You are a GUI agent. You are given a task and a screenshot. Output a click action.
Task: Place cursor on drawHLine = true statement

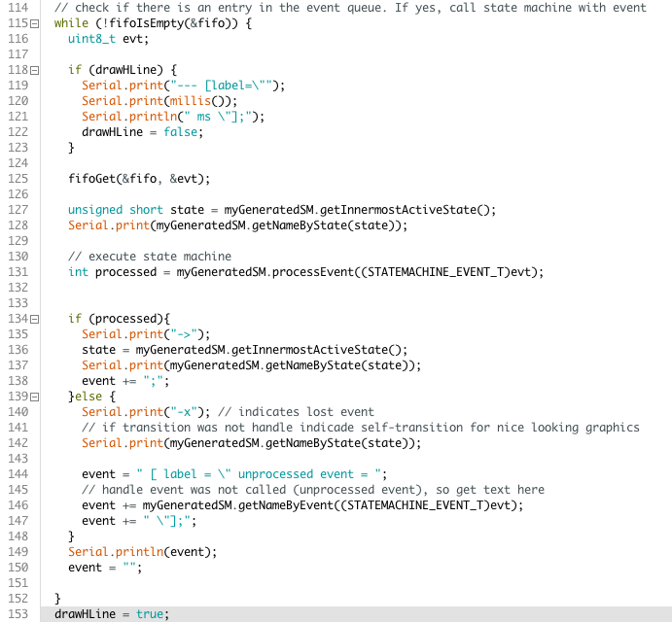coord(111,614)
